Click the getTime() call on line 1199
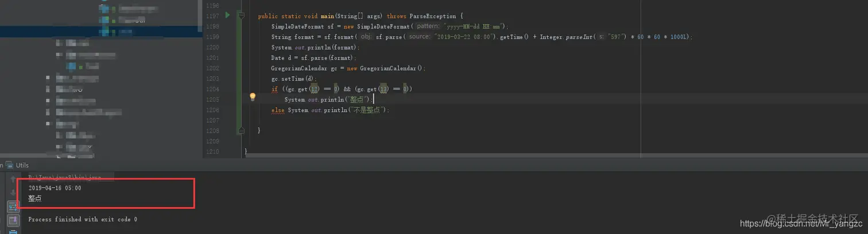 click(x=514, y=37)
